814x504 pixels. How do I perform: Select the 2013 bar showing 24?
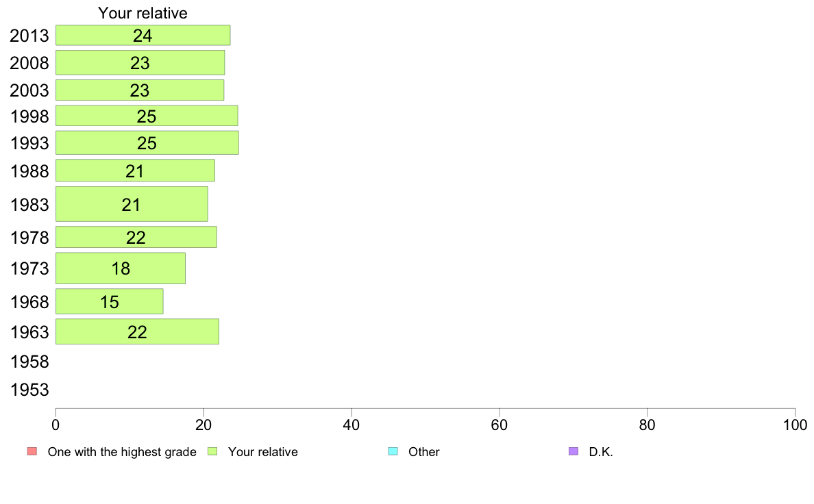click(x=143, y=36)
